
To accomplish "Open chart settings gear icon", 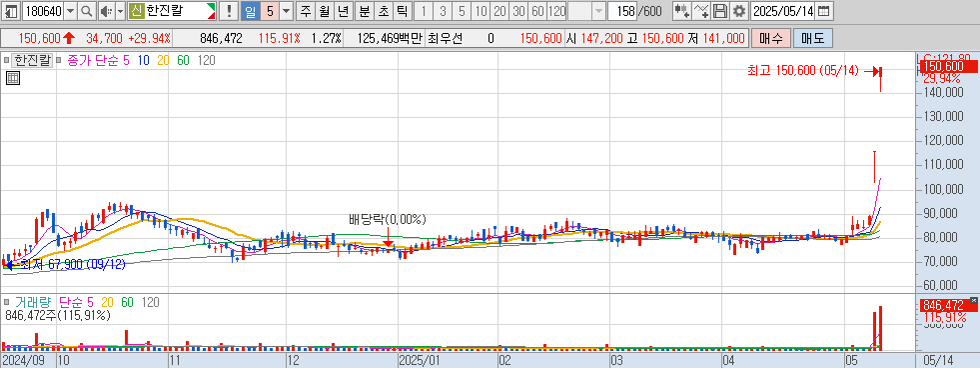I will click(x=739, y=11).
